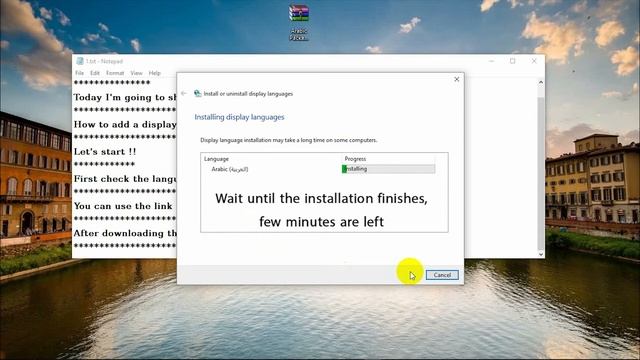Open Notepad Edit menu
Image resolution: width=640 pixels, height=360 pixels.
95,73
